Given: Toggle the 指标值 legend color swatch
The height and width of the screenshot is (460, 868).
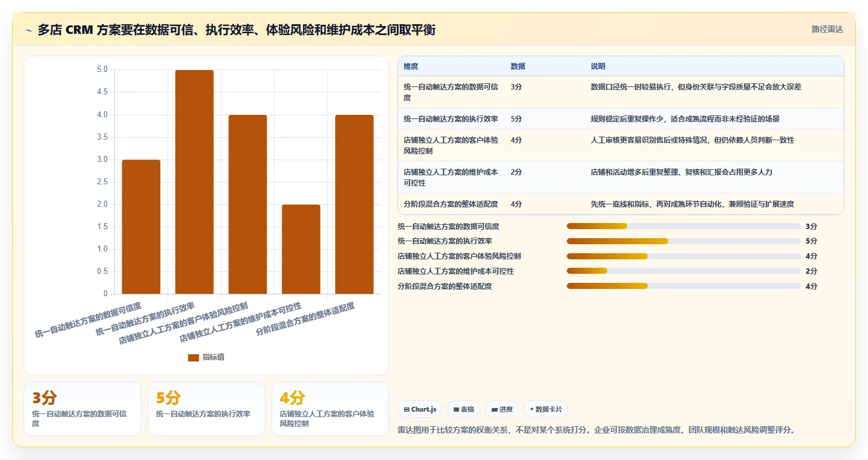Looking at the screenshot, I should point(194,357).
